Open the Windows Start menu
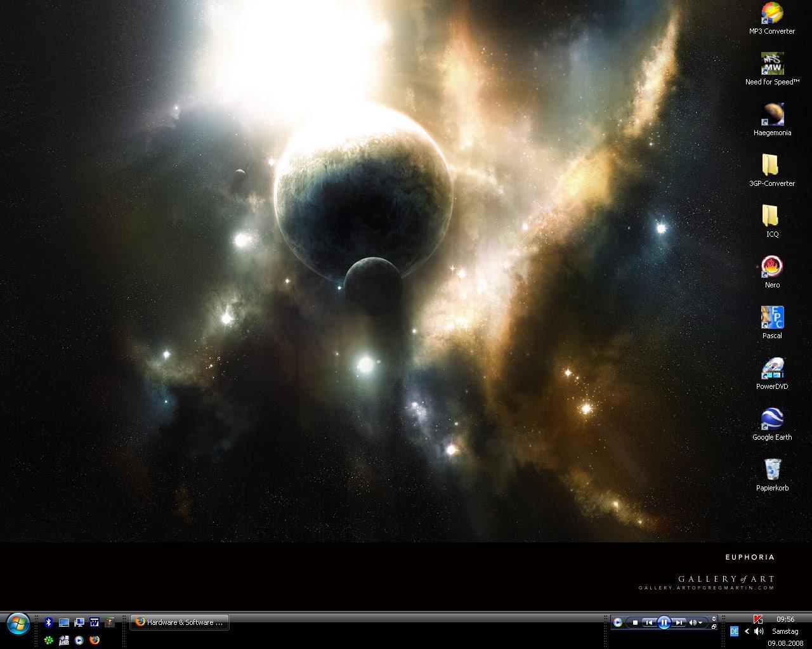Image resolution: width=812 pixels, height=649 pixels. (17, 624)
